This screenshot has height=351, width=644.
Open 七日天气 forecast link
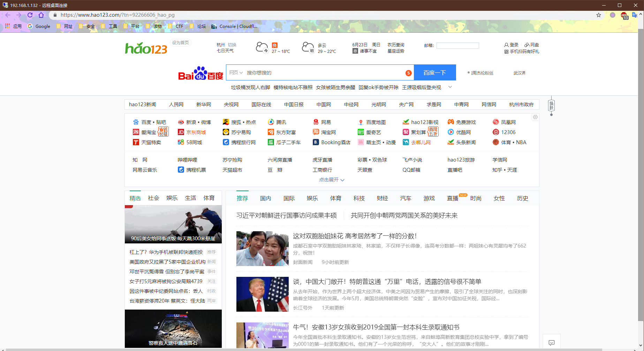coord(225,51)
